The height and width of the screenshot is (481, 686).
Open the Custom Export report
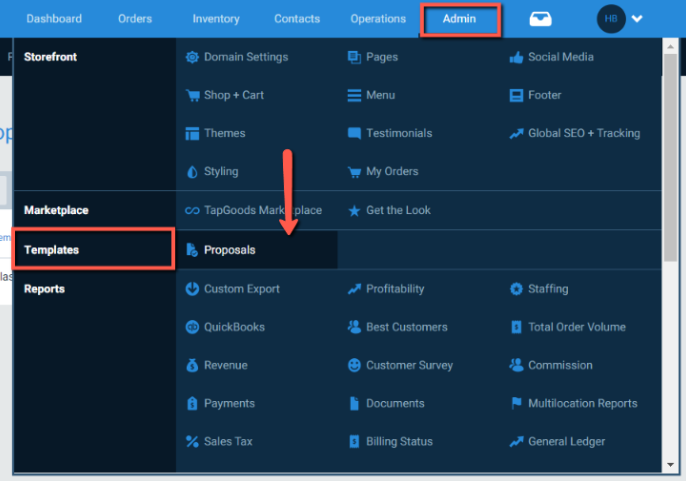point(242,289)
